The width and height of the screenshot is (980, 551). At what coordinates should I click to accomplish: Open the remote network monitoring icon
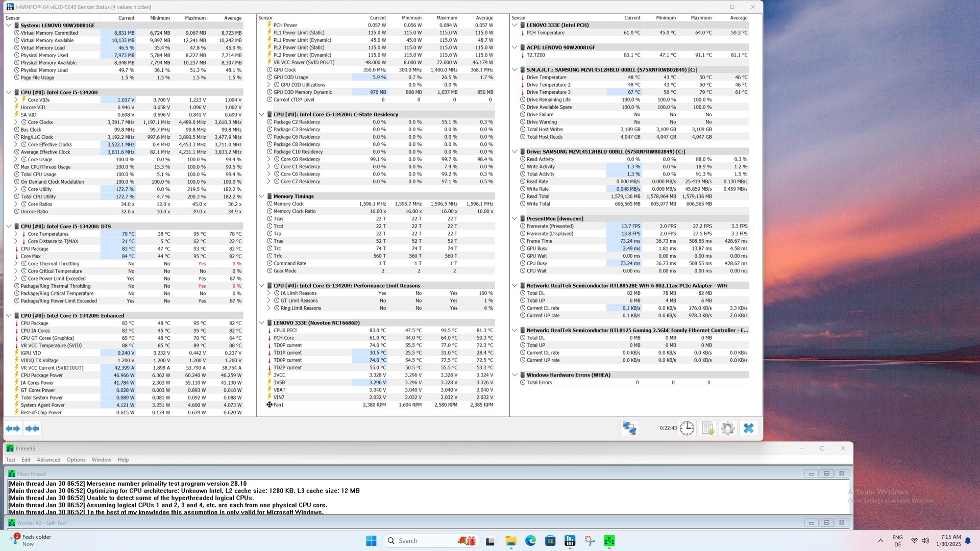[629, 429]
